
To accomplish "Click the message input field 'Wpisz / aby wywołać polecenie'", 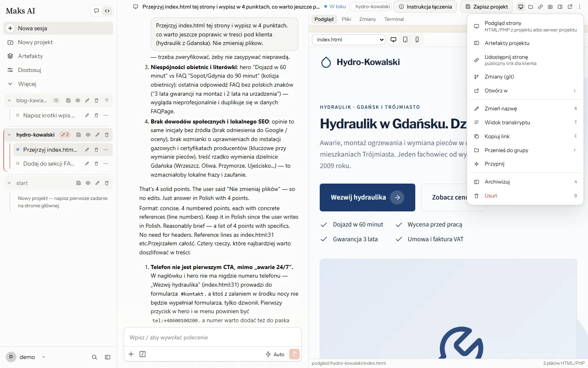I will point(213,337).
